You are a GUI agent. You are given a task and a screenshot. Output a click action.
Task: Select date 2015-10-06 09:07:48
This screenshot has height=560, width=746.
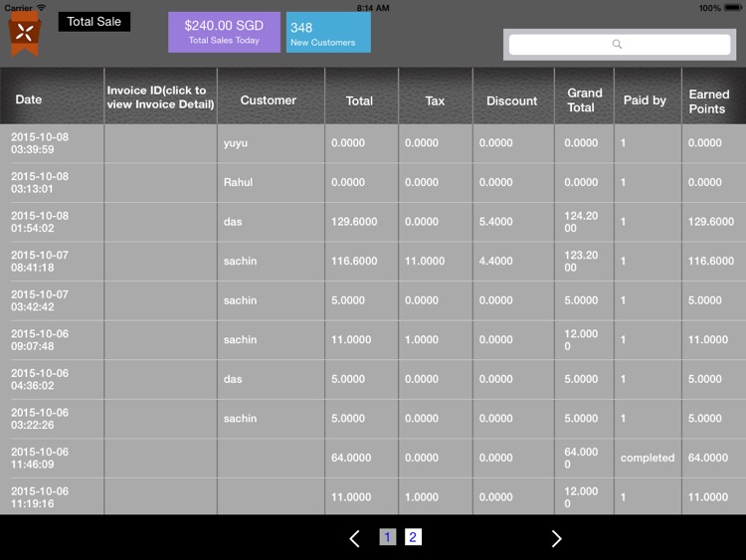pyautogui.click(x=40, y=340)
